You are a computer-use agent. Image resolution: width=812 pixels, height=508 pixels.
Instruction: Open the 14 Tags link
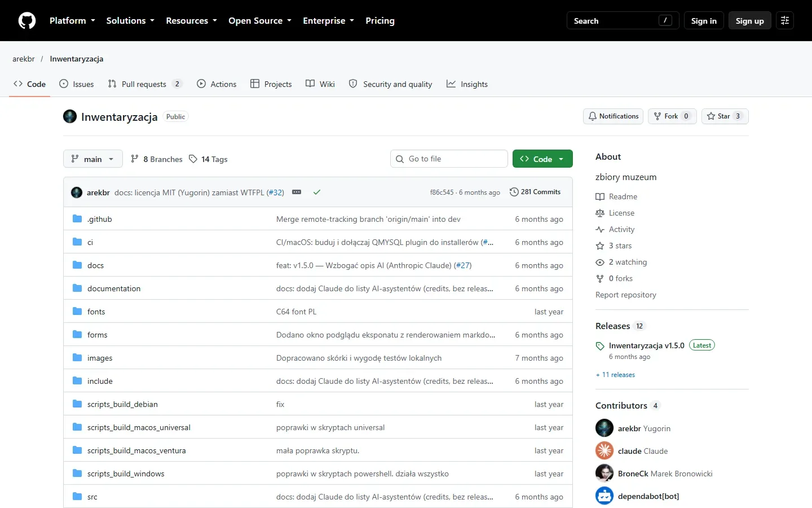tap(208, 159)
